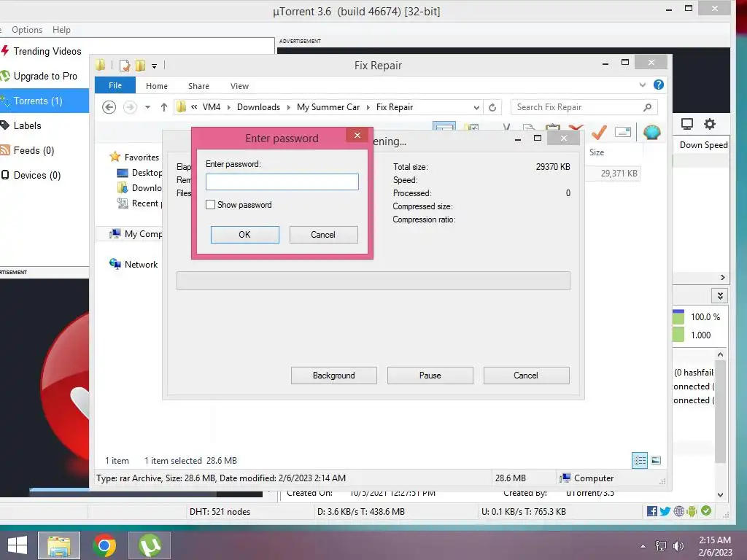Click the search magnifier in Explorer

point(647,107)
